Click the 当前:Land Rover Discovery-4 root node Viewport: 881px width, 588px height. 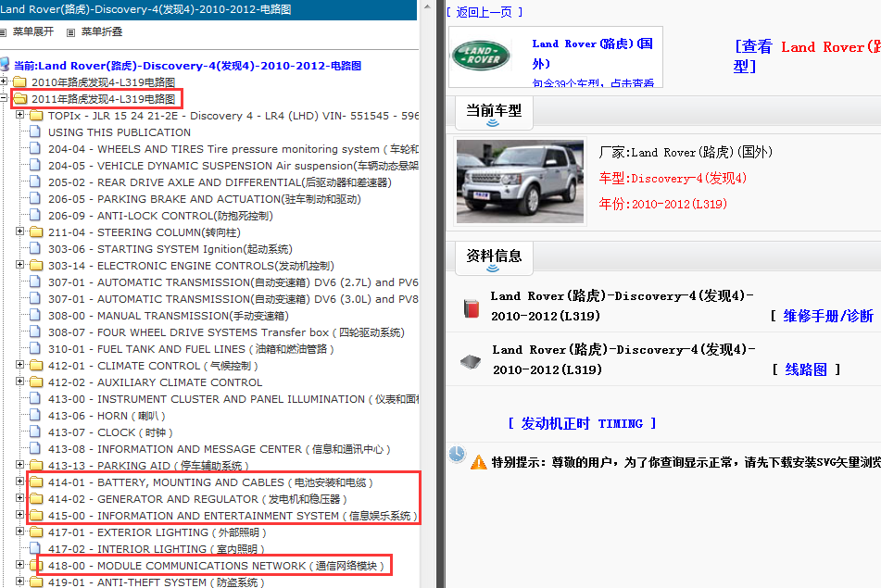(x=187, y=66)
